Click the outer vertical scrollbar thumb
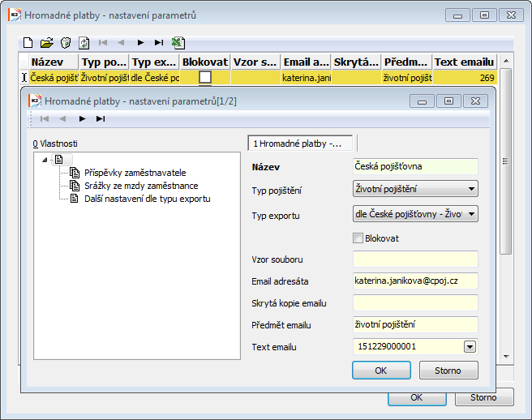532x420 pixels. pos(506,161)
